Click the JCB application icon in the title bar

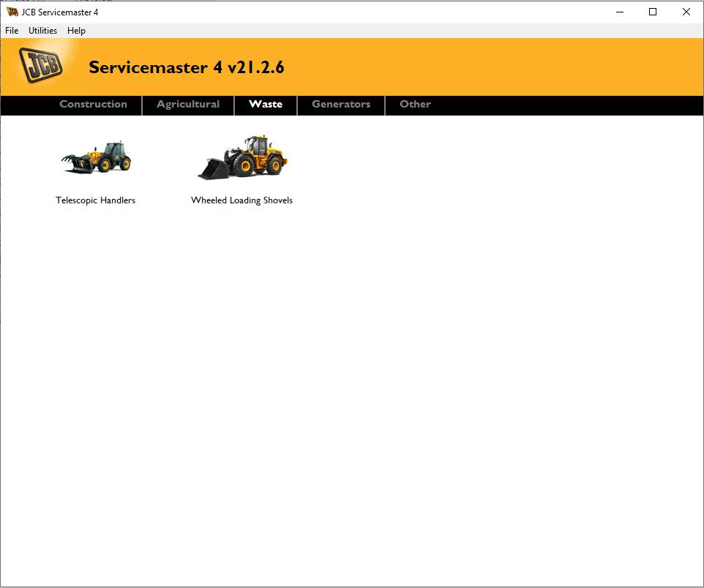pyautogui.click(x=12, y=12)
